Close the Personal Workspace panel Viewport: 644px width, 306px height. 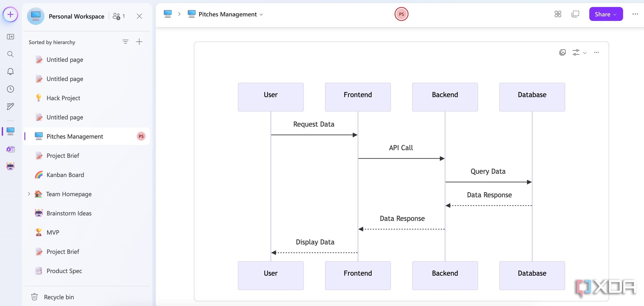pyautogui.click(x=139, y=16)
